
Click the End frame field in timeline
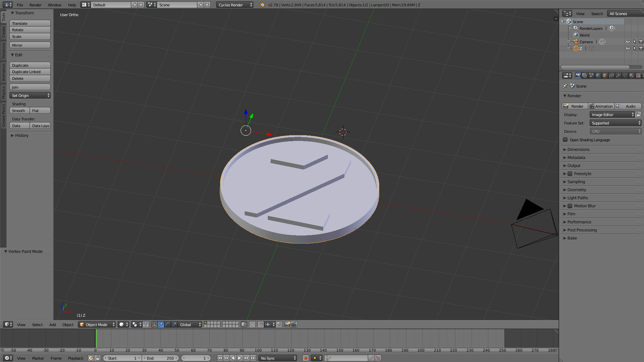coord(160,358)
